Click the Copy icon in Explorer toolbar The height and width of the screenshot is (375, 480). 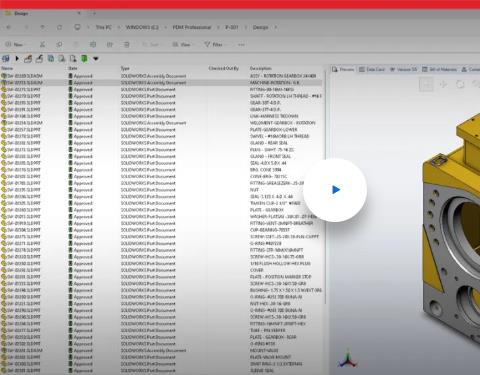59,44
